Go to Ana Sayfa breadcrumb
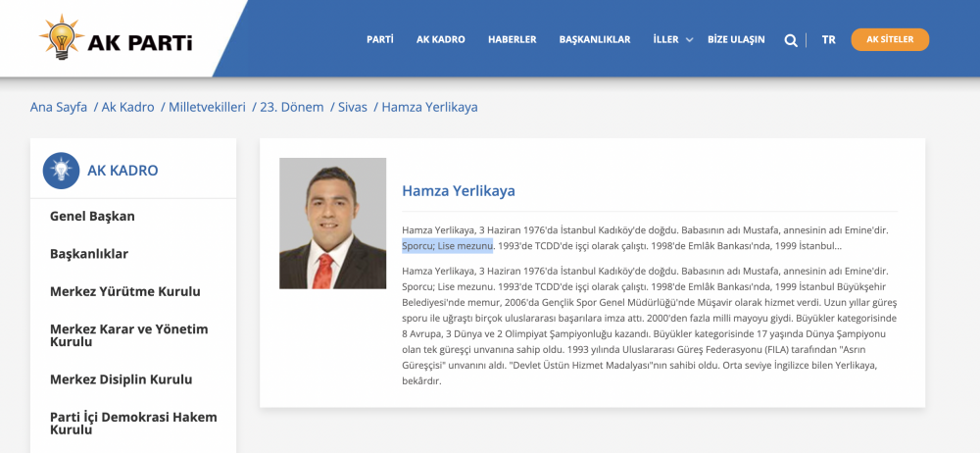 [59, 107]
